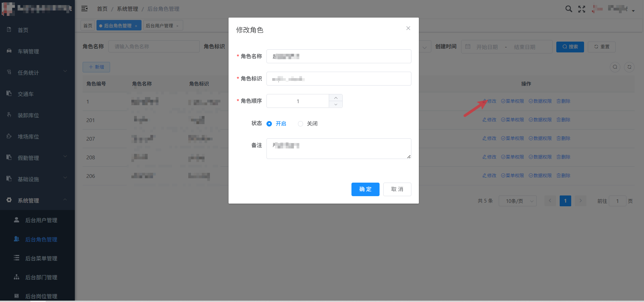Open the user profile dropdown caret

(633, 10)
